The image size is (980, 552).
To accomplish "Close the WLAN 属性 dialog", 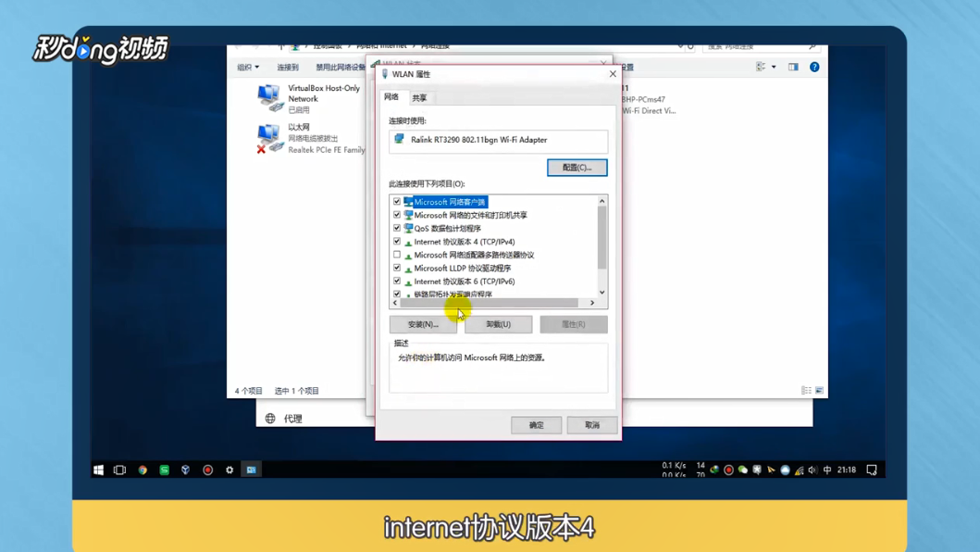I will 613,74.
